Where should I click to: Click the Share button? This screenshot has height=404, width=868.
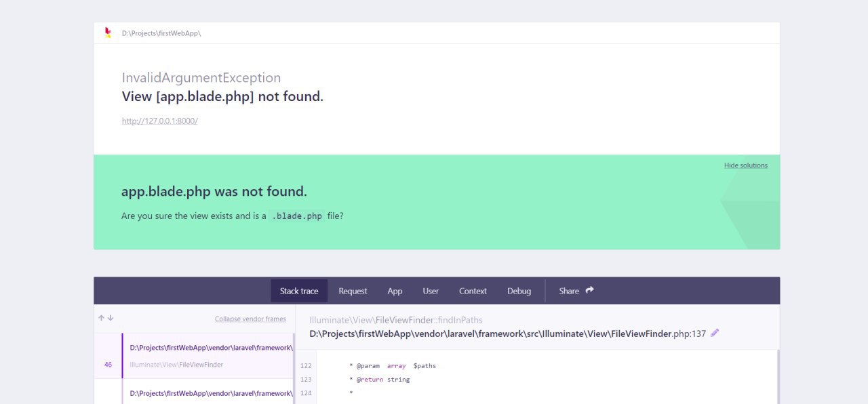tap(576, 291)
